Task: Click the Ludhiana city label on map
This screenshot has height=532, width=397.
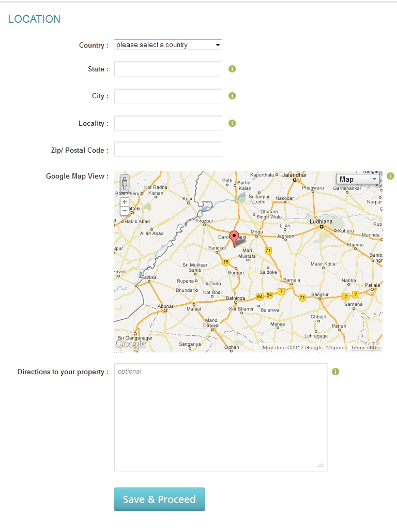Action: (x=321, y=221)
